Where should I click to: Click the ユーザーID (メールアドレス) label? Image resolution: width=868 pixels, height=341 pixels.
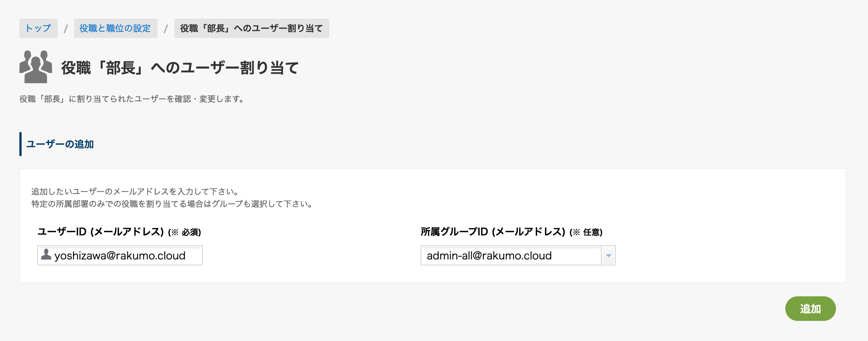[x=101, y=232]
